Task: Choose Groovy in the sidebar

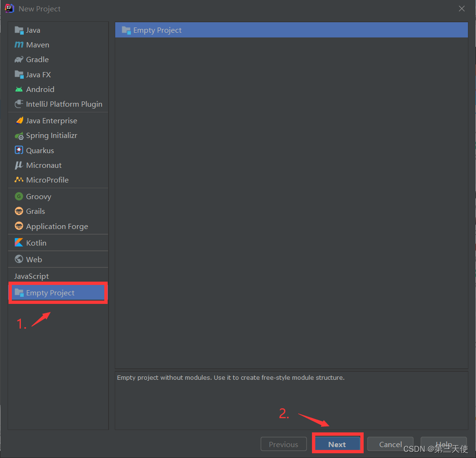Action: coord(58,196)
